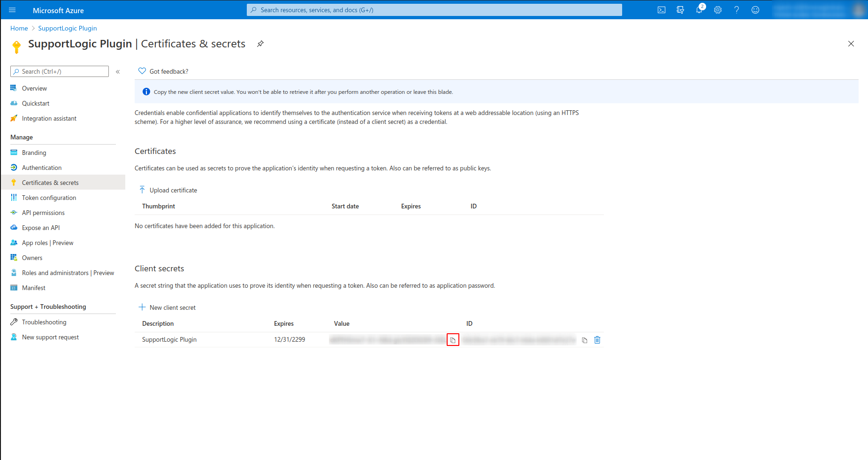Pin the Certificates & secrets blade
868x460 pixels.
[x=260, y=44]
